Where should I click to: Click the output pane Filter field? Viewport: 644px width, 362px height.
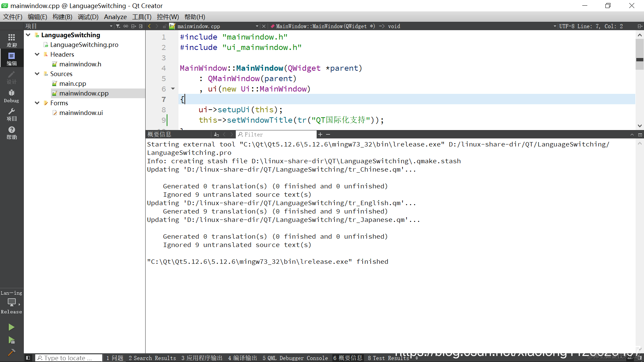tap(276, 134)
